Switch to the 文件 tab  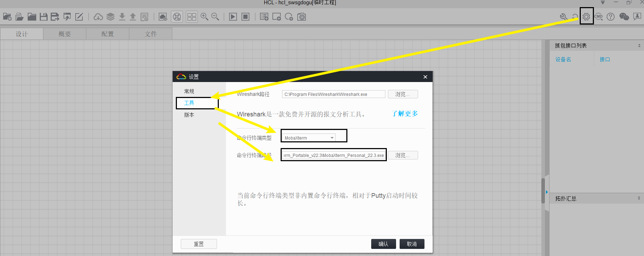pyautogui.click(x=151, y=34)
